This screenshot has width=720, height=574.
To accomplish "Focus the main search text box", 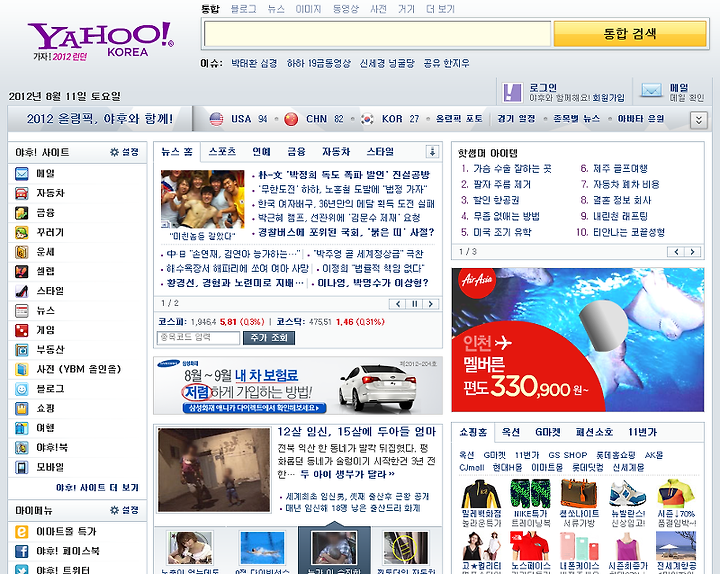I will tap(377, 34).
